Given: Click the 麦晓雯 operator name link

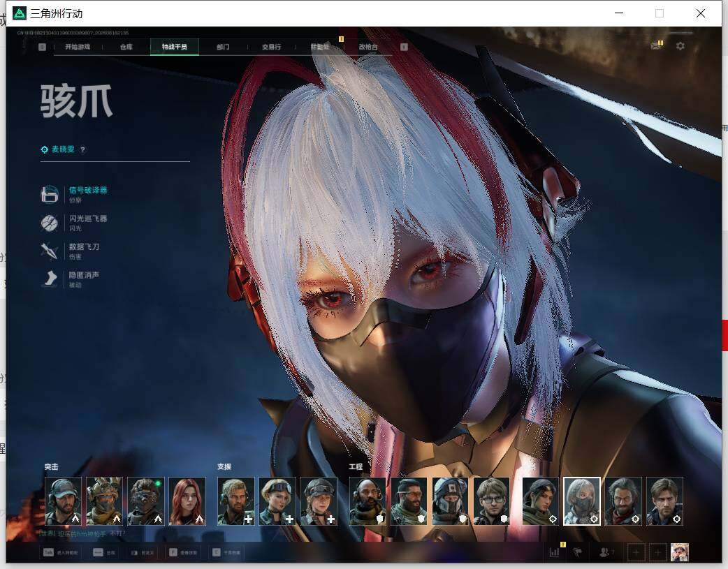Looking at the screenshot, I should [x=63, y=149].
